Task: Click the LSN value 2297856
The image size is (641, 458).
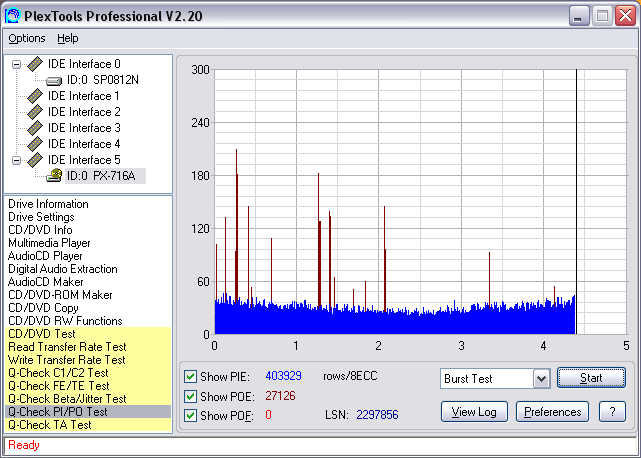Action: point(377,415)
